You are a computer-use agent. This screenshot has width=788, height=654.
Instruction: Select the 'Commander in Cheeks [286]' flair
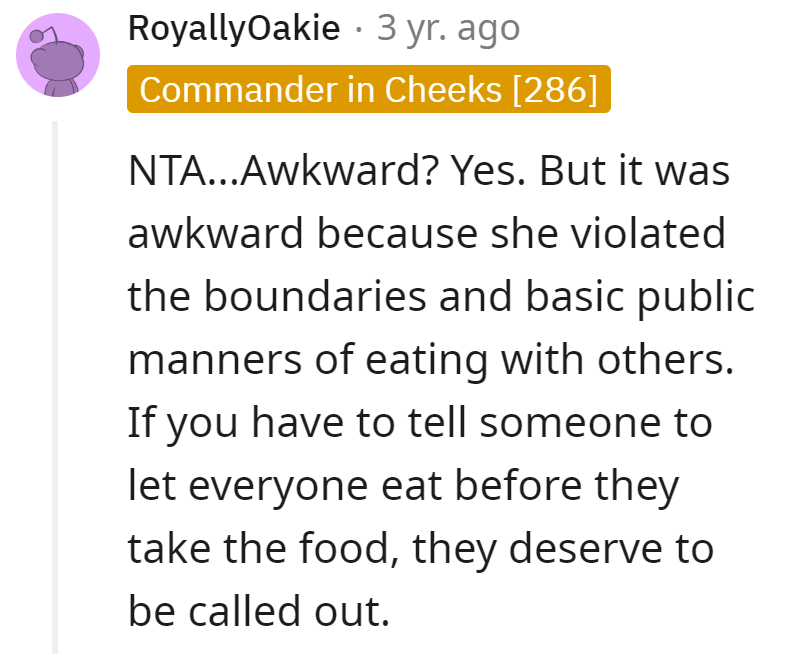(x=369, y=89)
